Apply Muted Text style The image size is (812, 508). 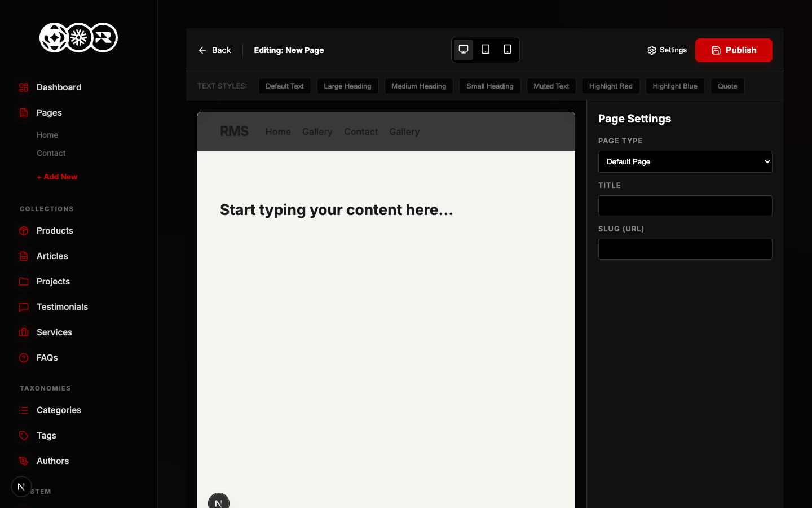[x=551, y=86]
